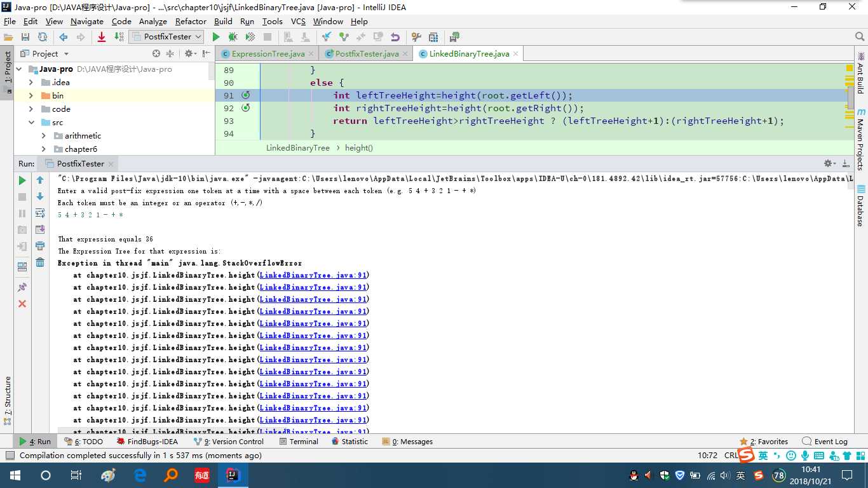Open the Event Log
The width and height of the screenshot is (868, 488).
coord(825,442)
